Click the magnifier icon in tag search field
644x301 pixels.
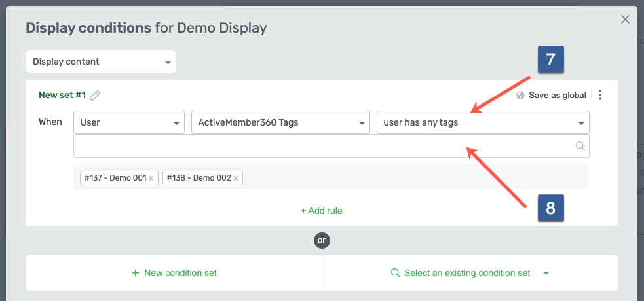coord(580,146)
